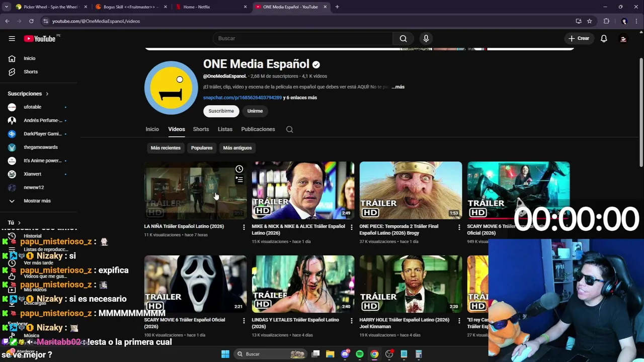Select the Videos tab
This screenshot has height=362, width=644.
pos(177,129)
